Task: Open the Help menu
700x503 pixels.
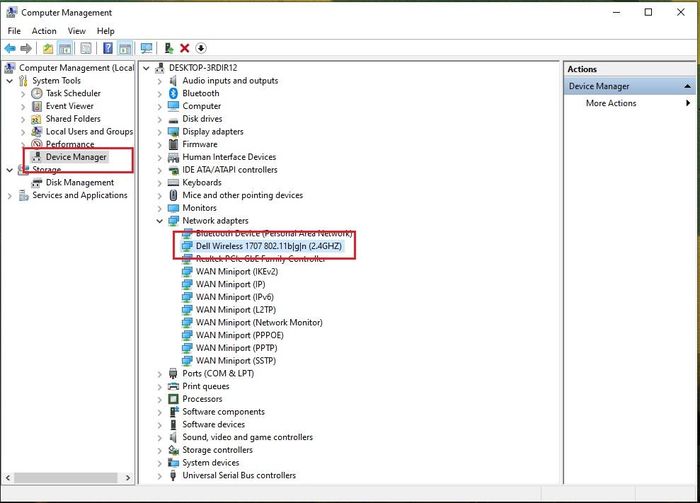Action: click(106, 31)
